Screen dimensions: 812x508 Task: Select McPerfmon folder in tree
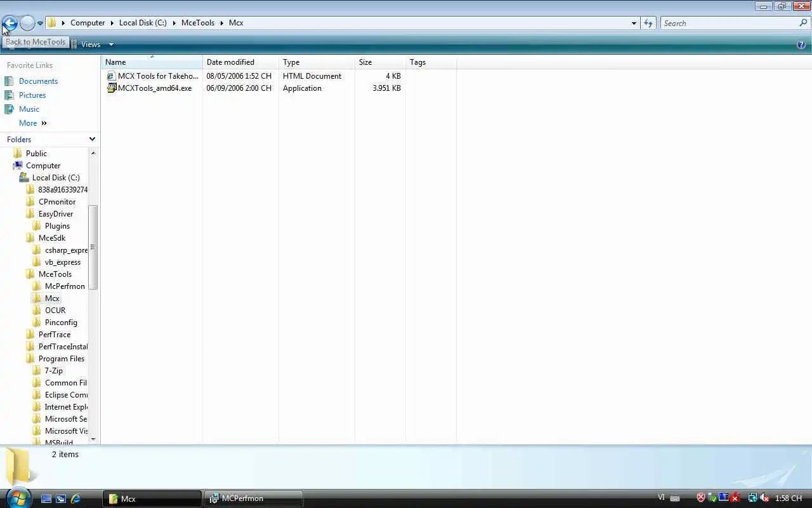65,286
